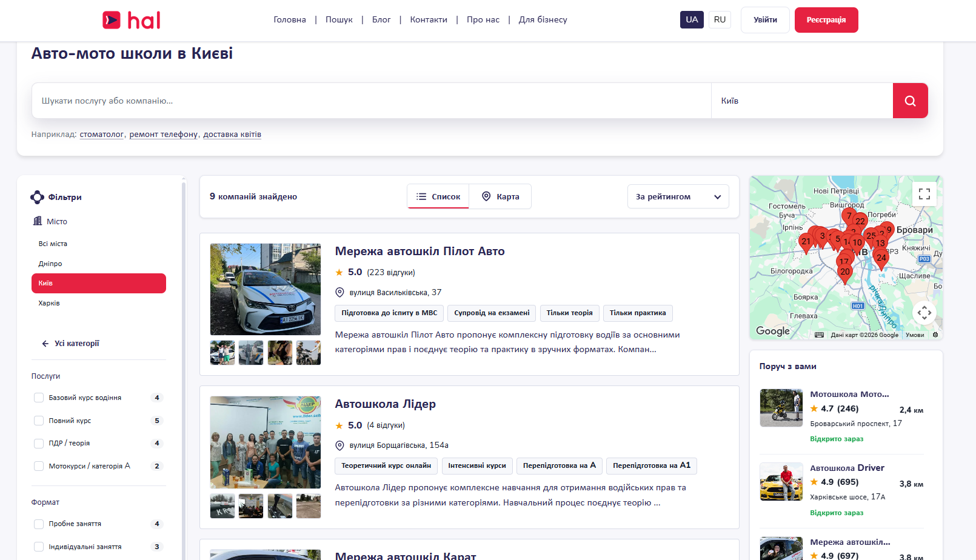Click the back arrow beside Усі категорії
This screenshot has height=560, width=976.
(x=45, y=344)
